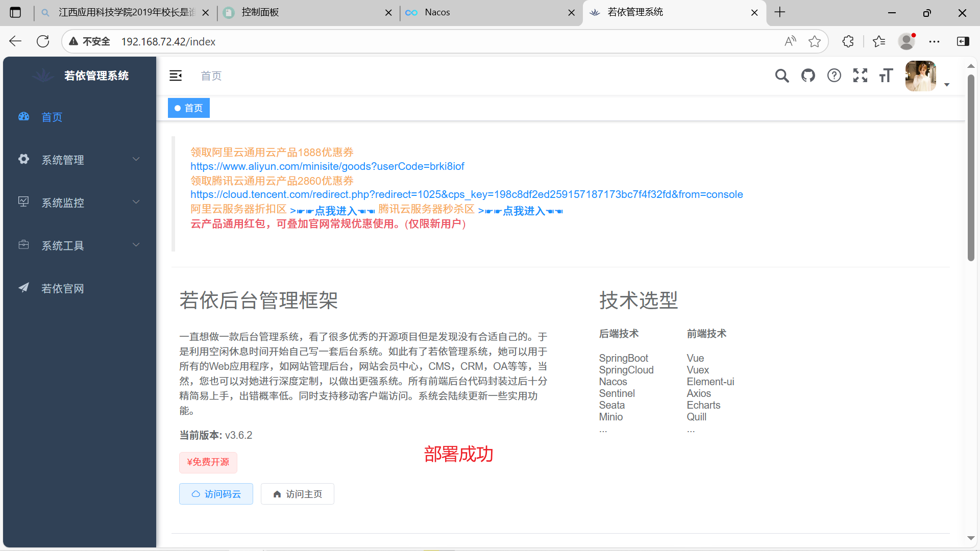Click the 访问码云 button
Image resolution: width=980 pixels, height=551 pixels.
[216, 494]
